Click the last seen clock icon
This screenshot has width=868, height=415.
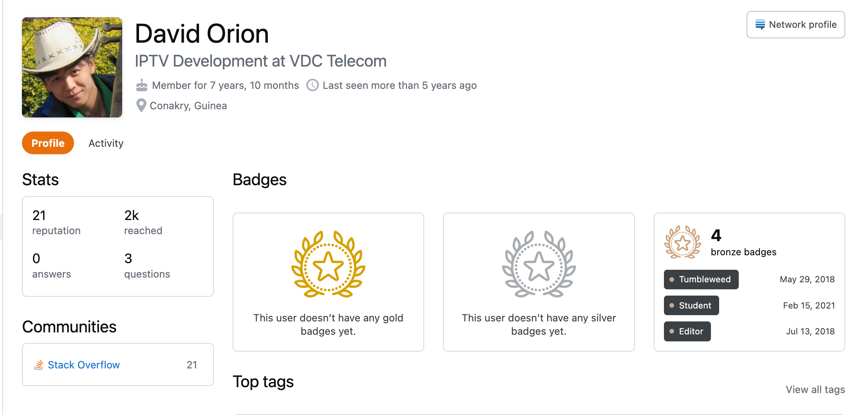[312, 85]
